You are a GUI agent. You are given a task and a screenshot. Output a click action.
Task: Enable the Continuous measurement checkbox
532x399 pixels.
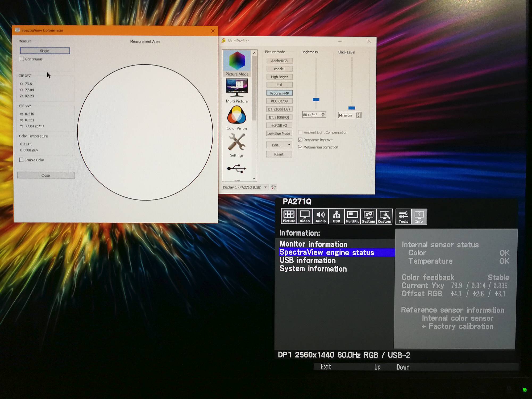(22, 59)
